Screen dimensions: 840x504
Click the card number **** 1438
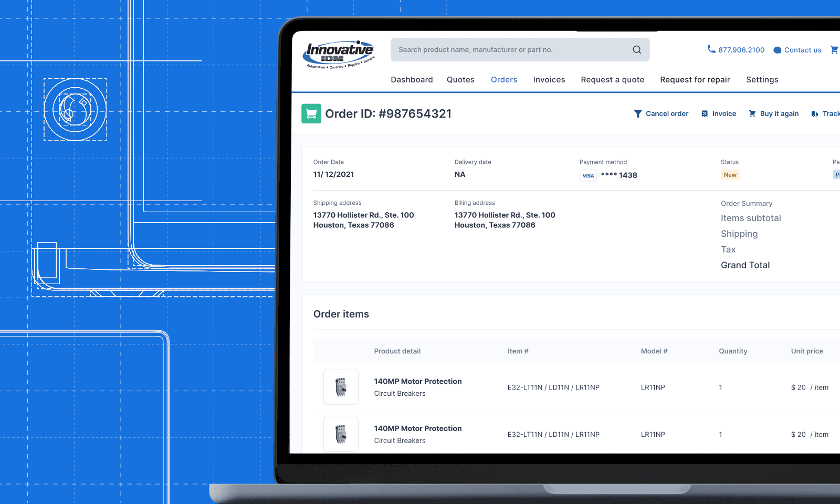tap(619, 175)
